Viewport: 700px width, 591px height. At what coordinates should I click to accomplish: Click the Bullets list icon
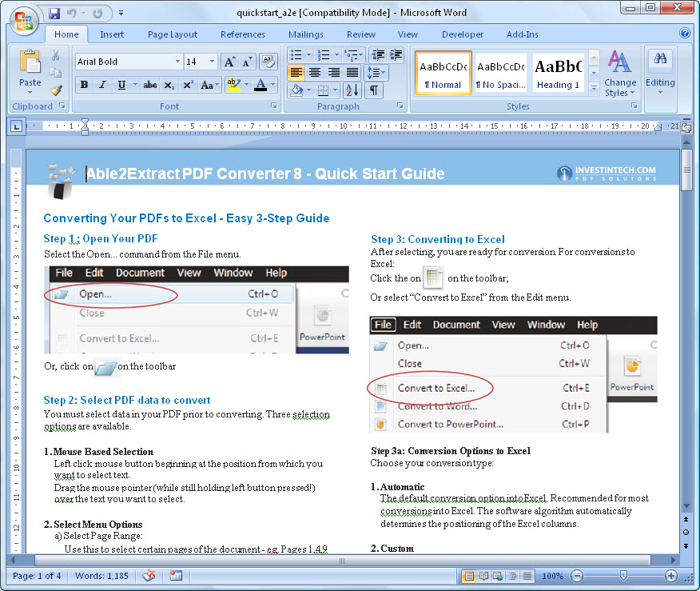296,55
